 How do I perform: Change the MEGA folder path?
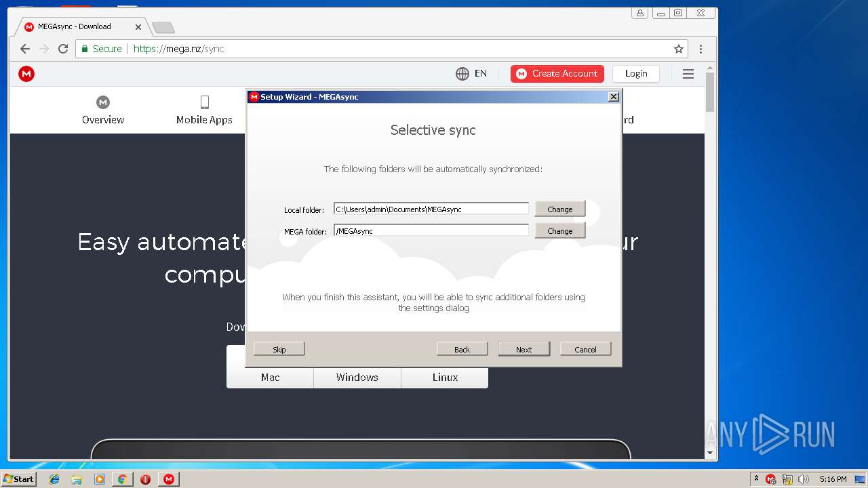pos(559,230)
